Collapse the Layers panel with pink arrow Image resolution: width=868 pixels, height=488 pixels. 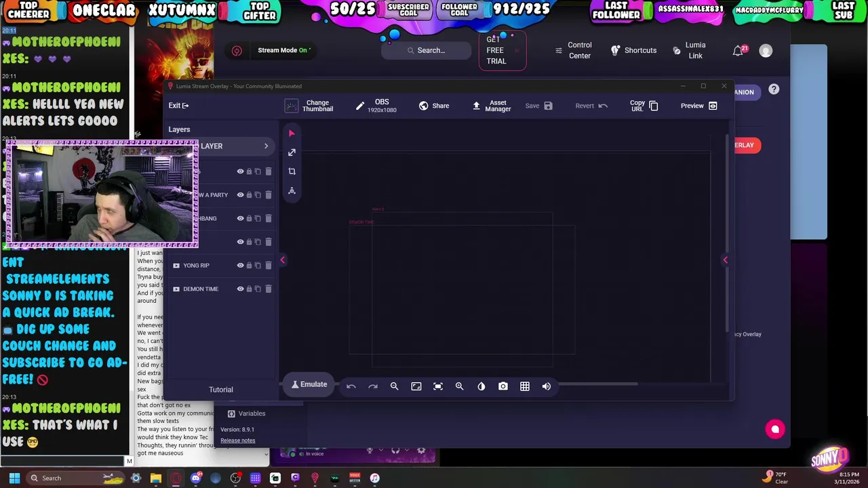[282, 260]
